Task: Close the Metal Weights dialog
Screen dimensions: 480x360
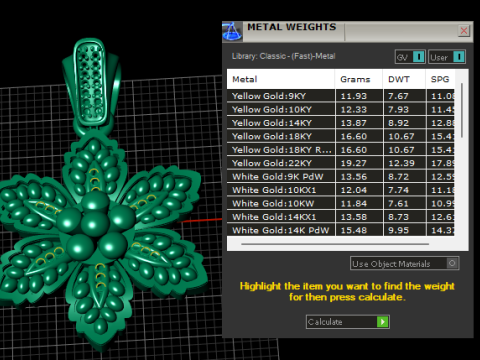Action: coord(464,31)
